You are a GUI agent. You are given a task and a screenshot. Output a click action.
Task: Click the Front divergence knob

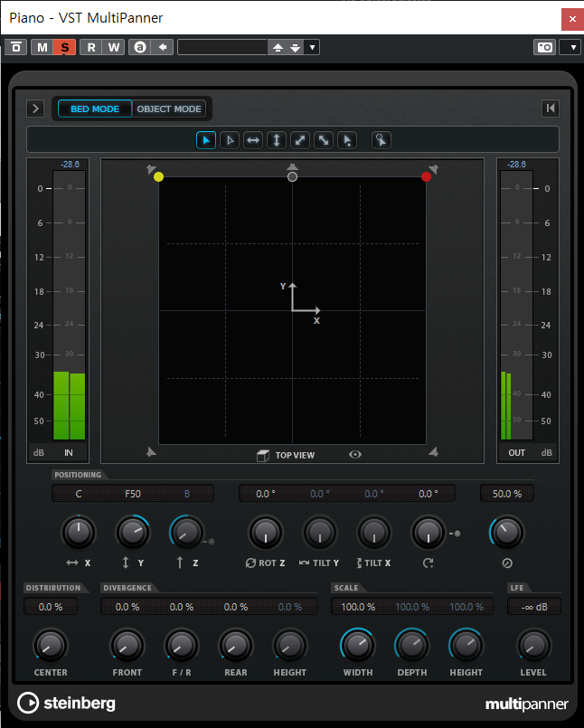coord(127,646)
